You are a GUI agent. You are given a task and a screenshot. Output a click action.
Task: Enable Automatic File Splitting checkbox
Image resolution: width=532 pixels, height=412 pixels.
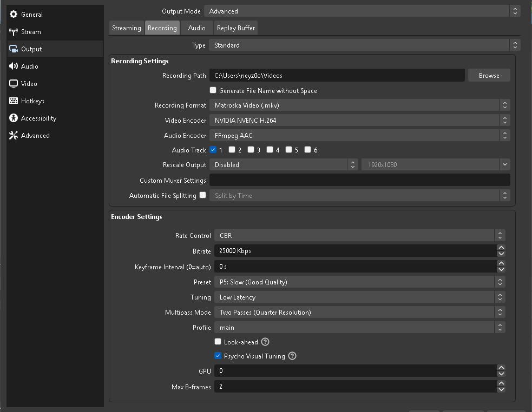pos(202,195)
